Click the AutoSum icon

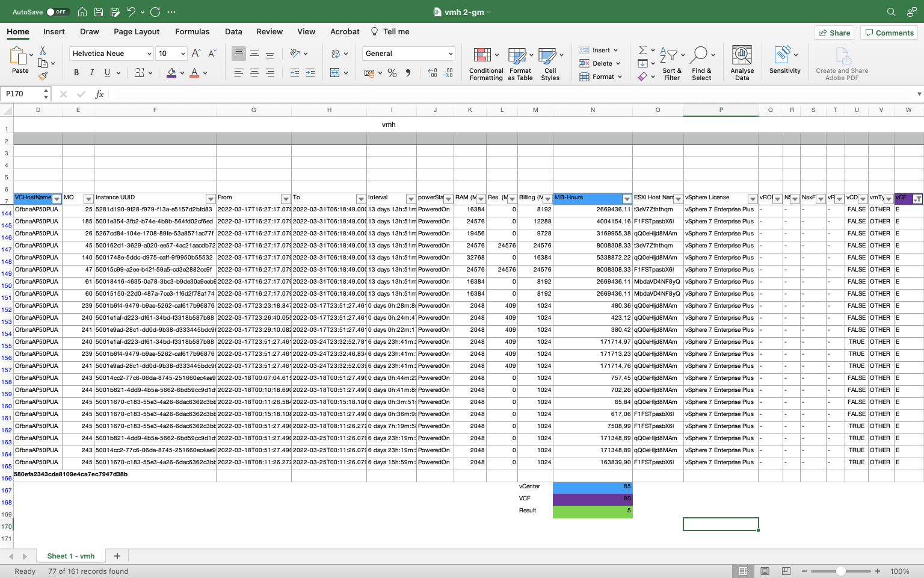(x=642, y=51)
